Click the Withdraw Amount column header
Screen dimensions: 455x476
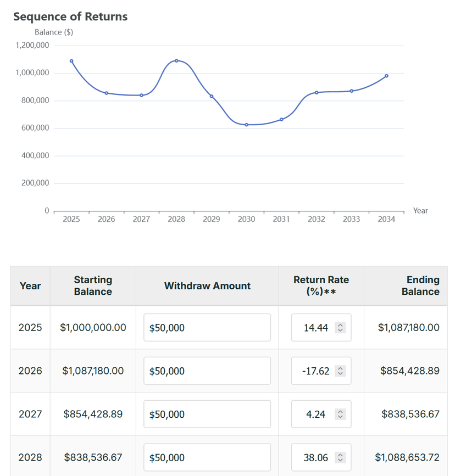pyautogui.click(x=207, y=285)
